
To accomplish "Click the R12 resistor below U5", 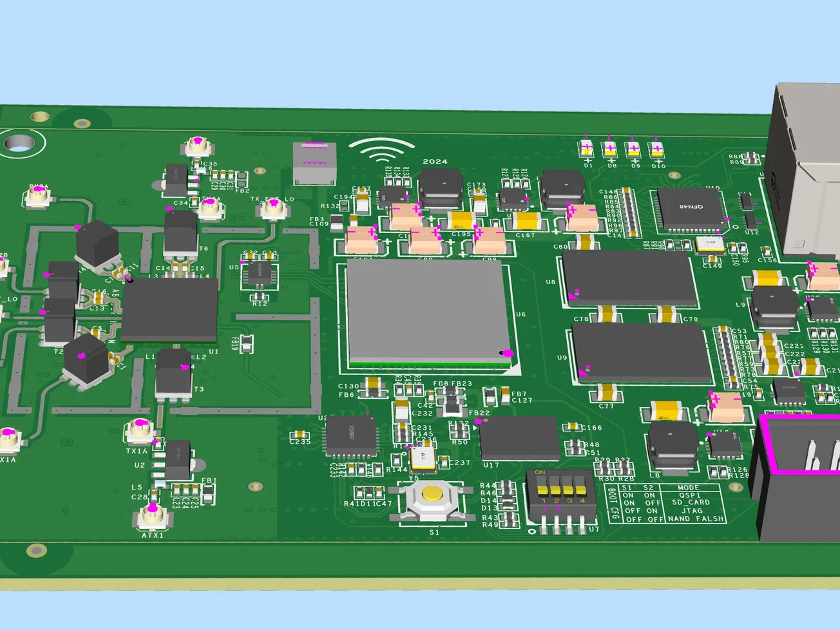I will point(259,297).
